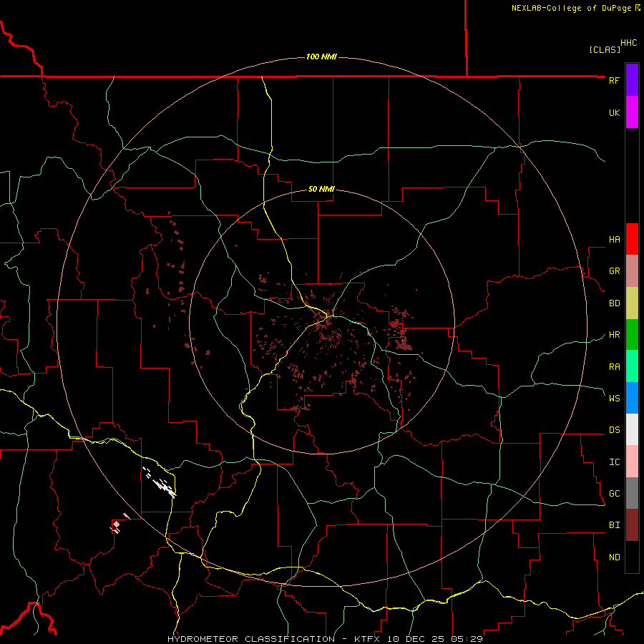
Task: Click the BD legend label
Action: click(614, 303)
